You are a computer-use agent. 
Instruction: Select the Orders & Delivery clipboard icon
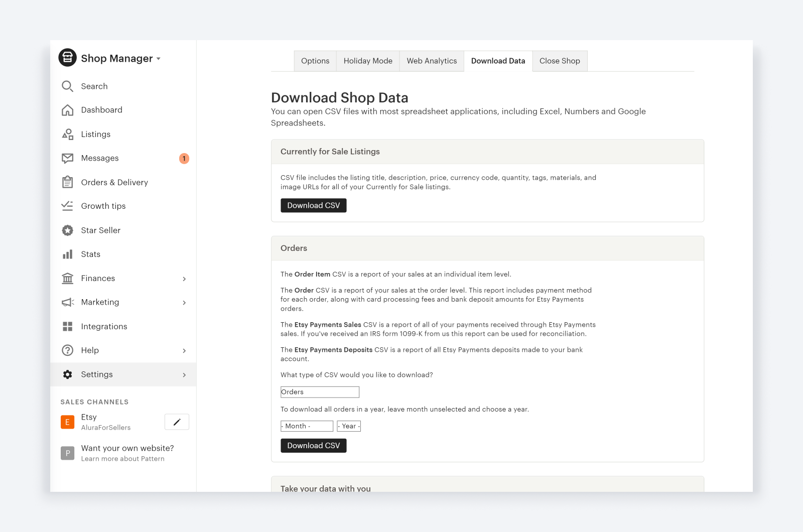67,182
